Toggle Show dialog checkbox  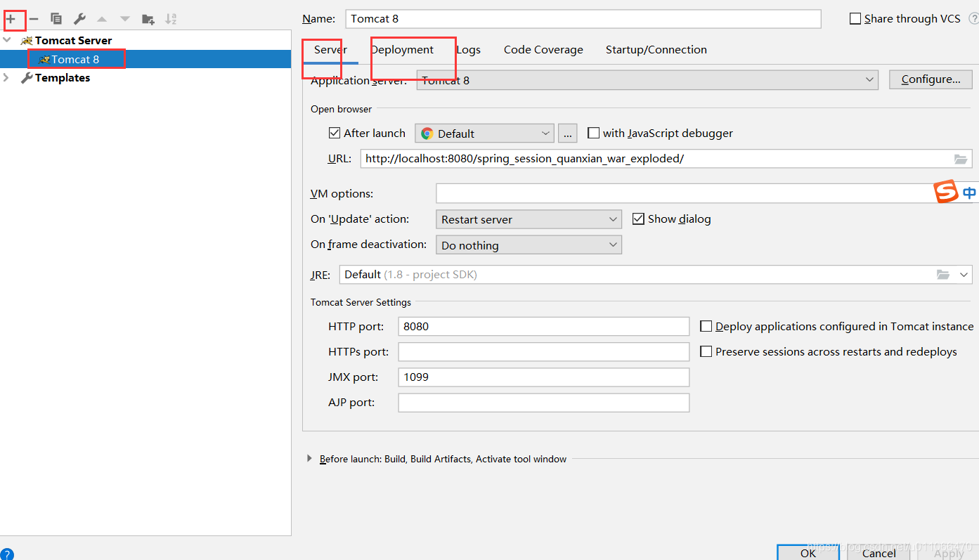(x=638, y=219)
